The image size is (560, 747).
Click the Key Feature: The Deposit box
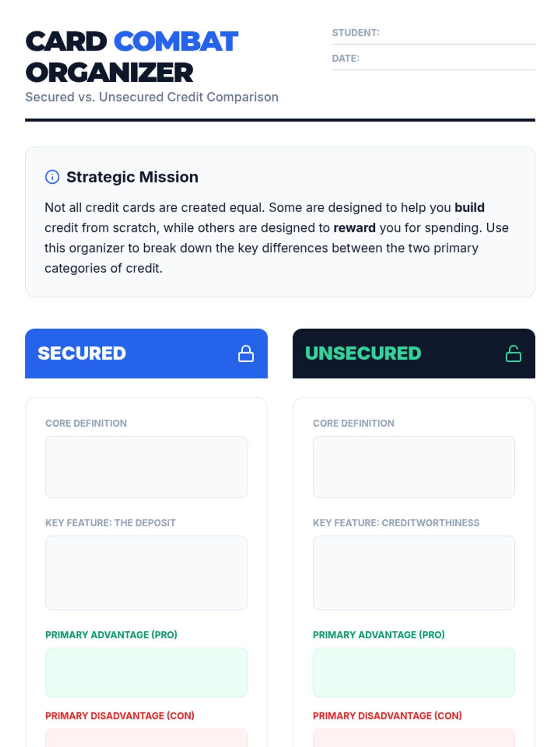146,572
